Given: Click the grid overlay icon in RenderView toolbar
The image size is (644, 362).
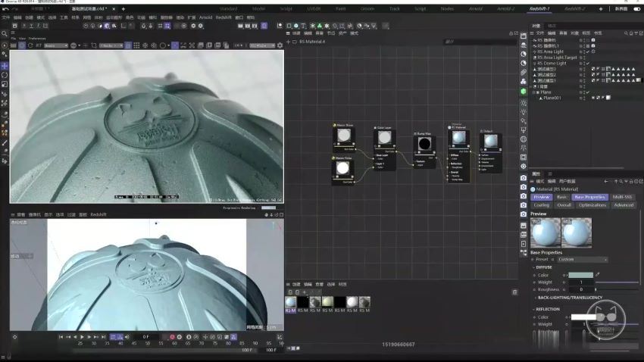Looking at the screenshot, I should (x=136, y=45).
